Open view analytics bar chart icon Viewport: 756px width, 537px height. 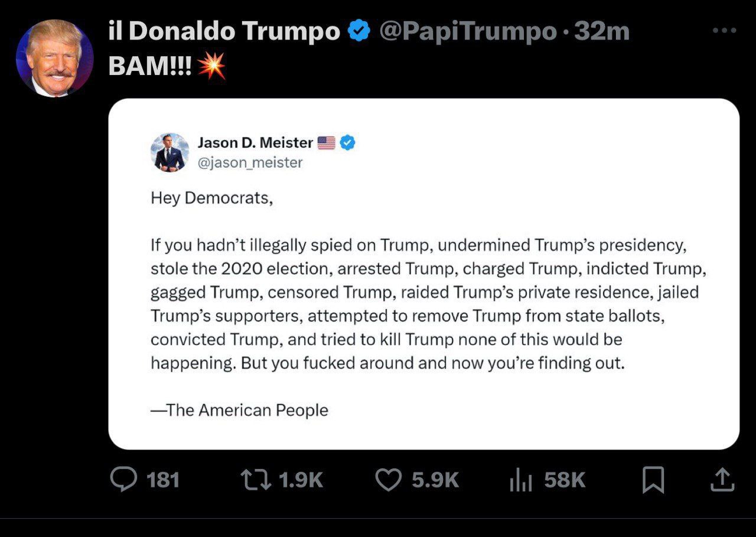(x=520, y=480)
